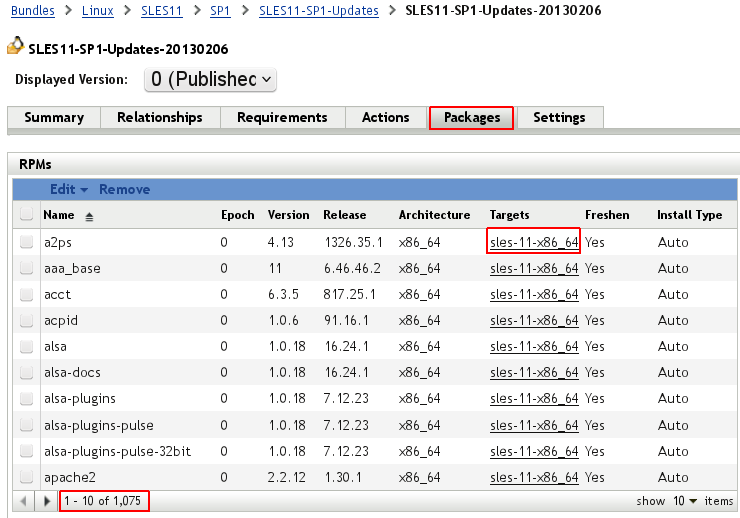Click the RPMs panel title
The image size is (740, 518).
click(35, 164)
